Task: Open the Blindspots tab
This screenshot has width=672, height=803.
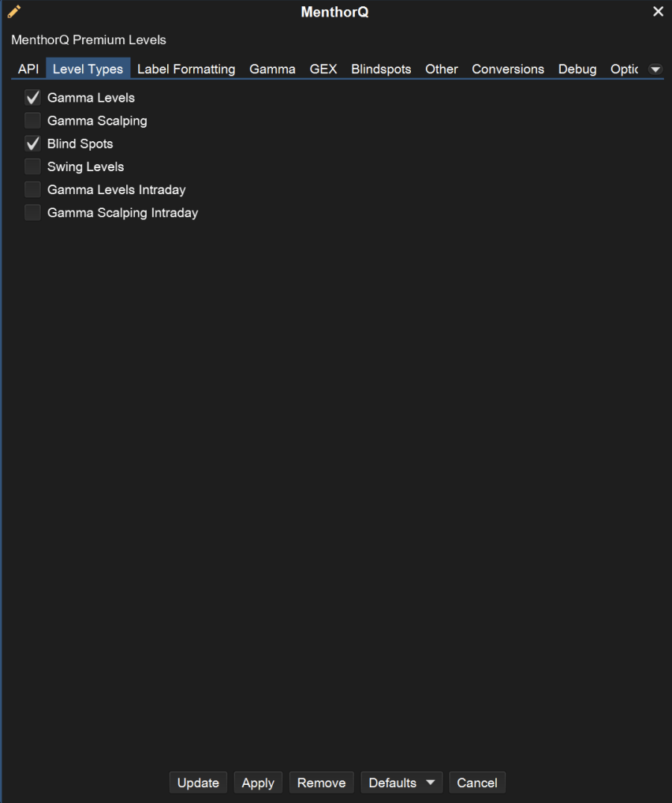Action: point(381,69)
